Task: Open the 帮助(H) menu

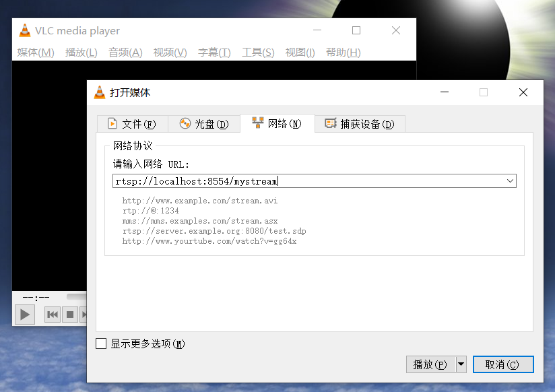Action: click(x=344, y=53)
